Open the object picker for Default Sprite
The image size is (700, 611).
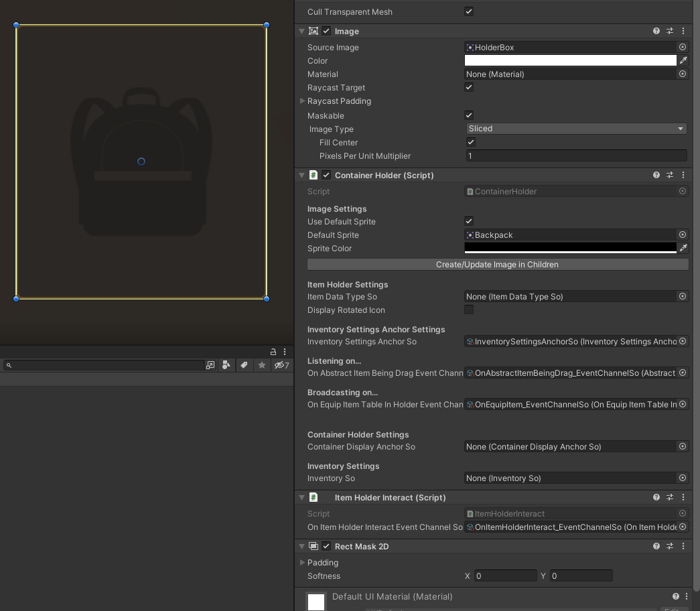[x=682, y=234]
